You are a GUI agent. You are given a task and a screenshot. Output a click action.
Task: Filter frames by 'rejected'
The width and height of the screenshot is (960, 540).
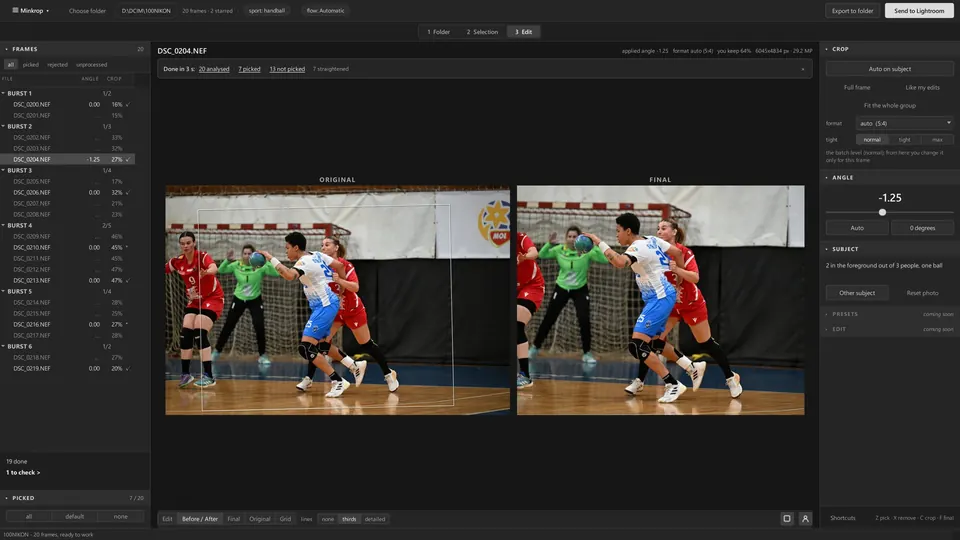click(58, 65)
